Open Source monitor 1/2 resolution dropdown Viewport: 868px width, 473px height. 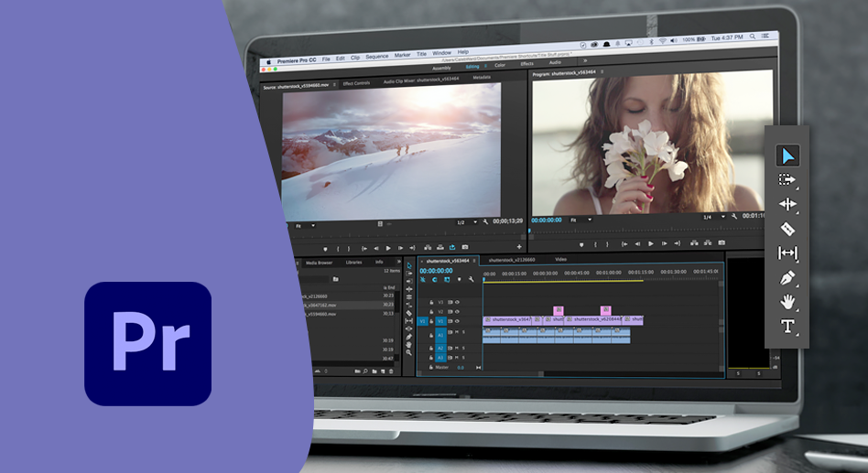point(467,222)
